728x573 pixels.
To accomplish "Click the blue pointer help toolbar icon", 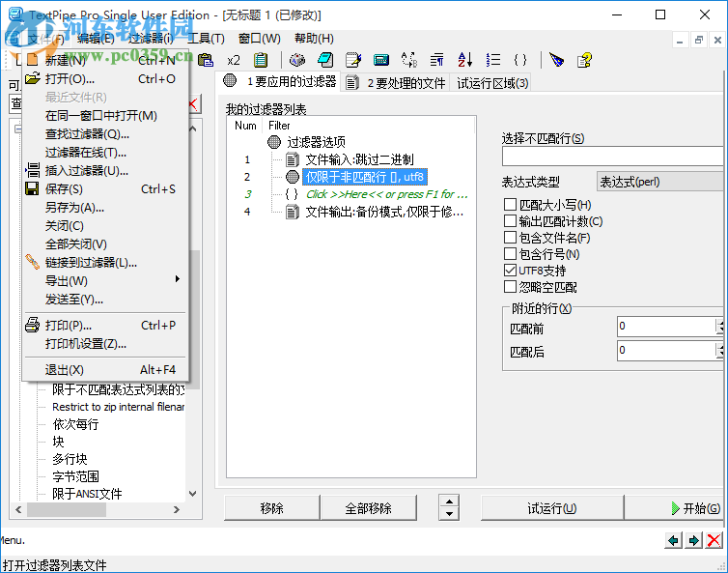I will (556, 60).
